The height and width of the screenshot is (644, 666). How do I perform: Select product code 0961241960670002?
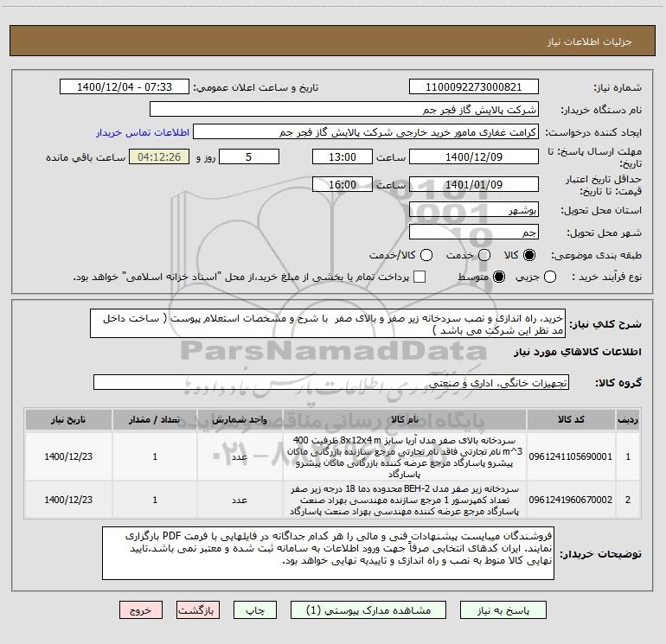coord(571,500)
